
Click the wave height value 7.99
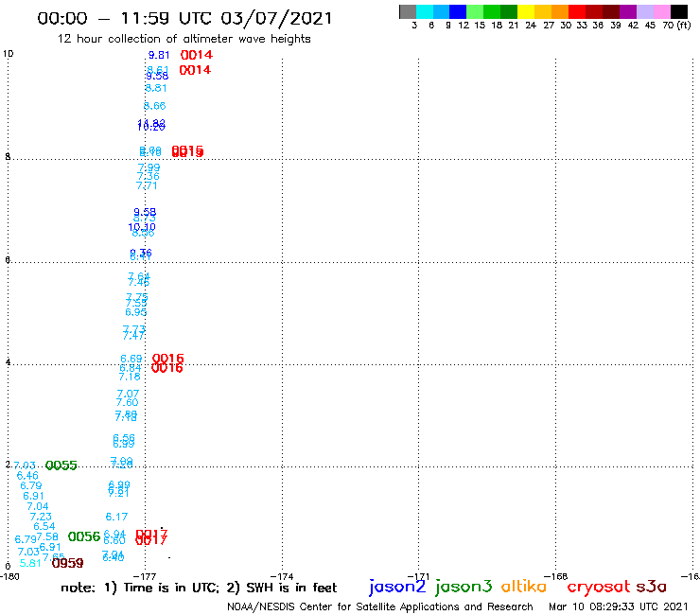149,167
